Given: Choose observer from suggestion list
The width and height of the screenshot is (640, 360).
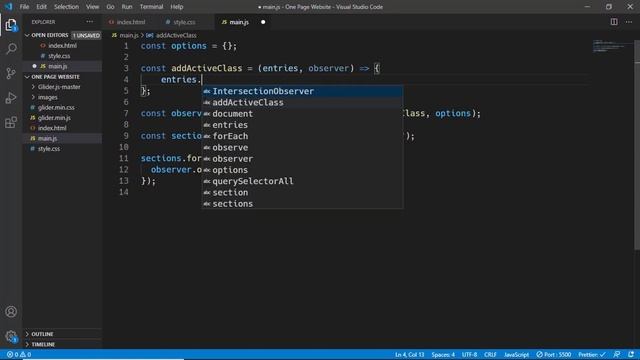Looking at the screenshot, I should tap(302, 159).
